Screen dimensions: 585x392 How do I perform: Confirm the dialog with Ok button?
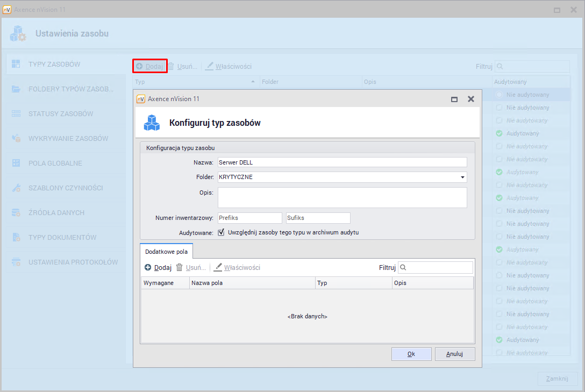tap(411, 354)
